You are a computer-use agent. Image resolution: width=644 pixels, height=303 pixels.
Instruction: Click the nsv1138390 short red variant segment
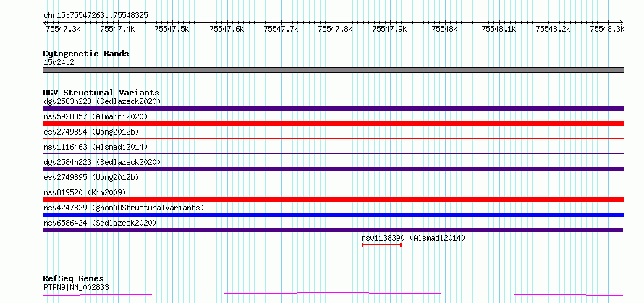click(x=381, y=245)
